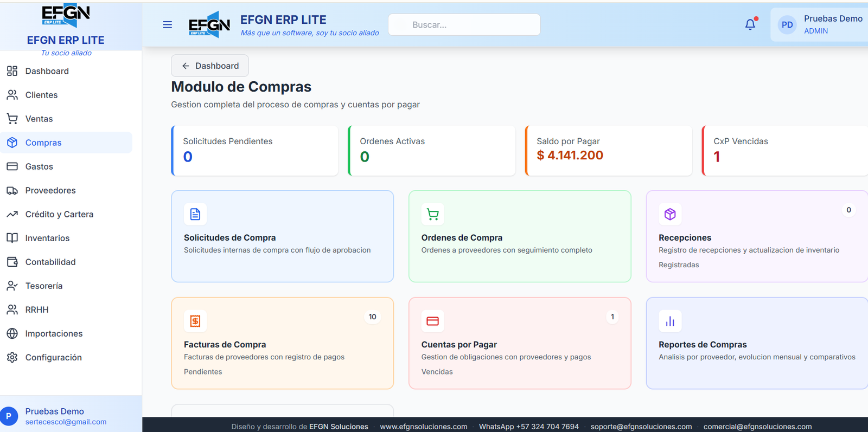Click the Compras box icon in sidebar

click(12, 143)
